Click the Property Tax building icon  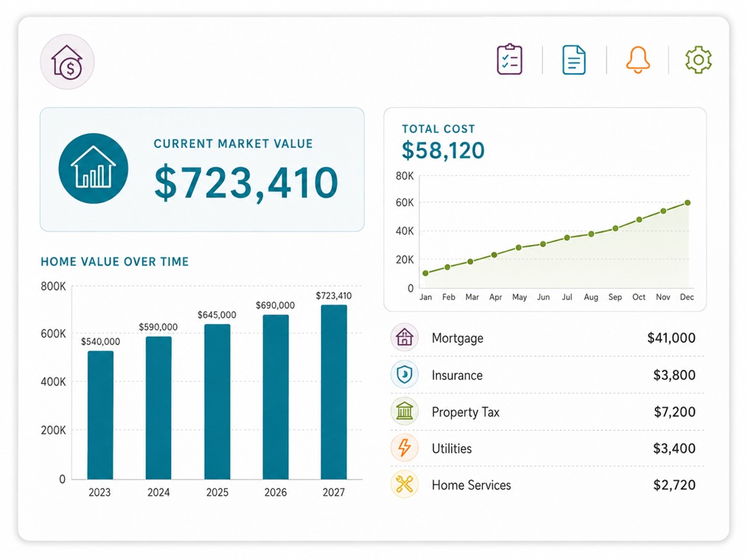click(x=404, y=411)
